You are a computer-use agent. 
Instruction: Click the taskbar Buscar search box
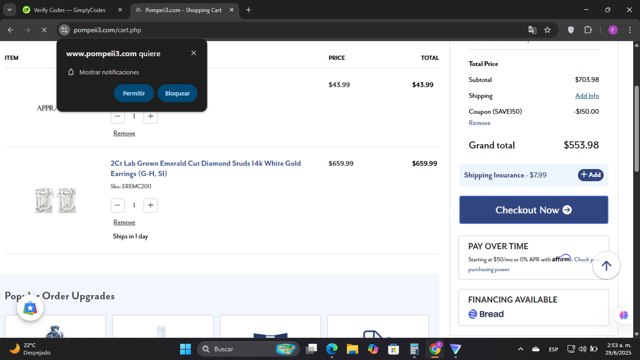248,349
